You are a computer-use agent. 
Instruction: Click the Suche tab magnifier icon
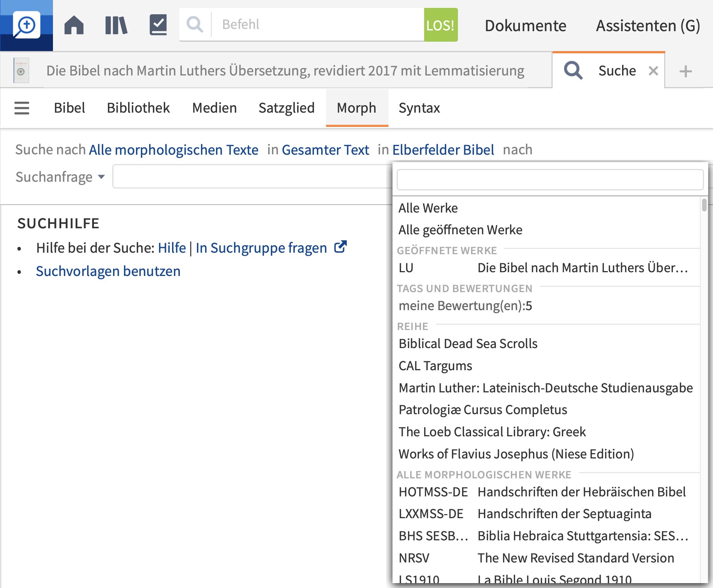pos(573,70)
